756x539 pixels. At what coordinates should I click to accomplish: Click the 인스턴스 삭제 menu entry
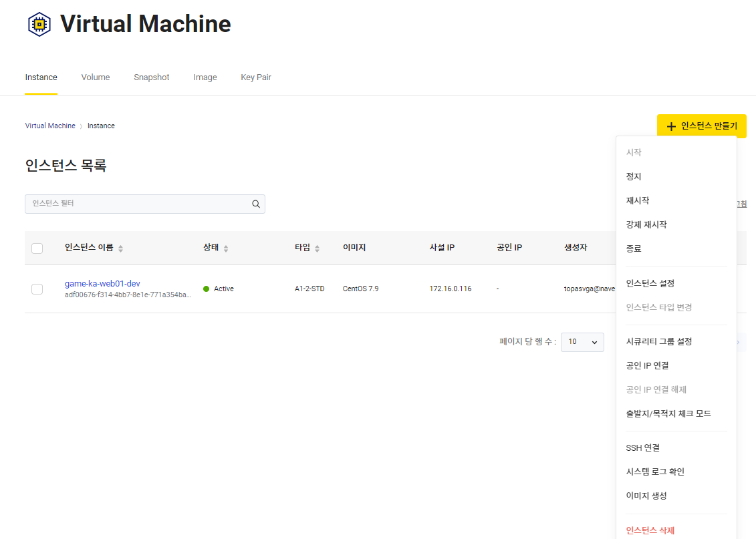click(x=650, y=530)
